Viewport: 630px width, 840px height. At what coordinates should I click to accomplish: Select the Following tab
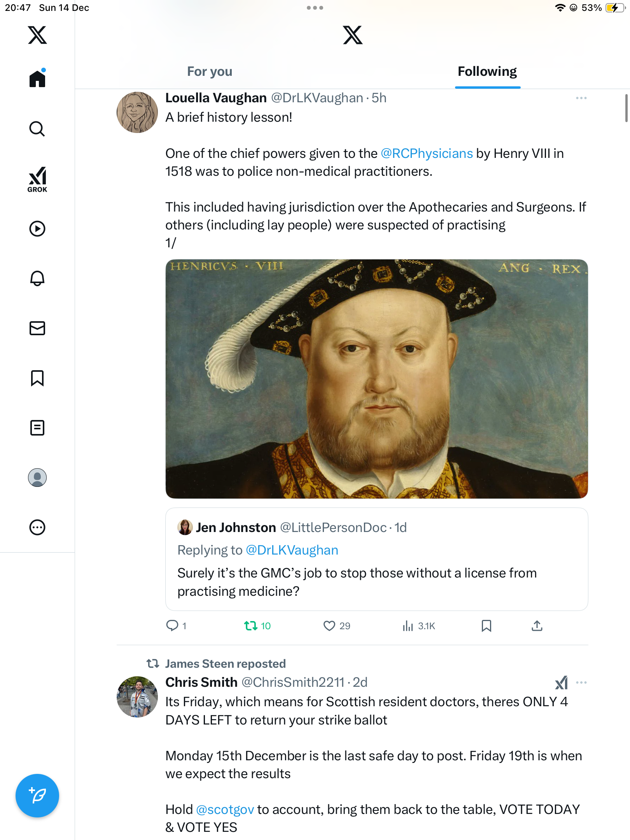487,72
